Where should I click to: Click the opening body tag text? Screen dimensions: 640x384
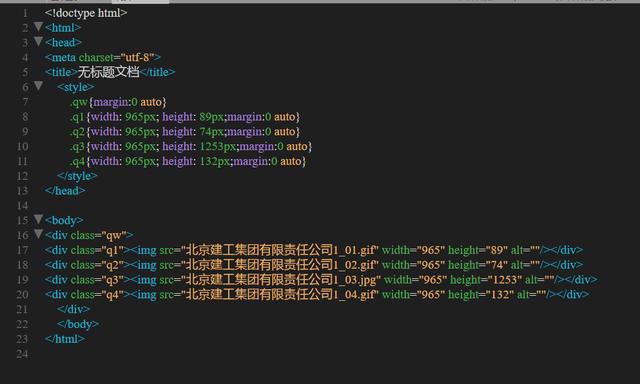click(x=64, y=220)
